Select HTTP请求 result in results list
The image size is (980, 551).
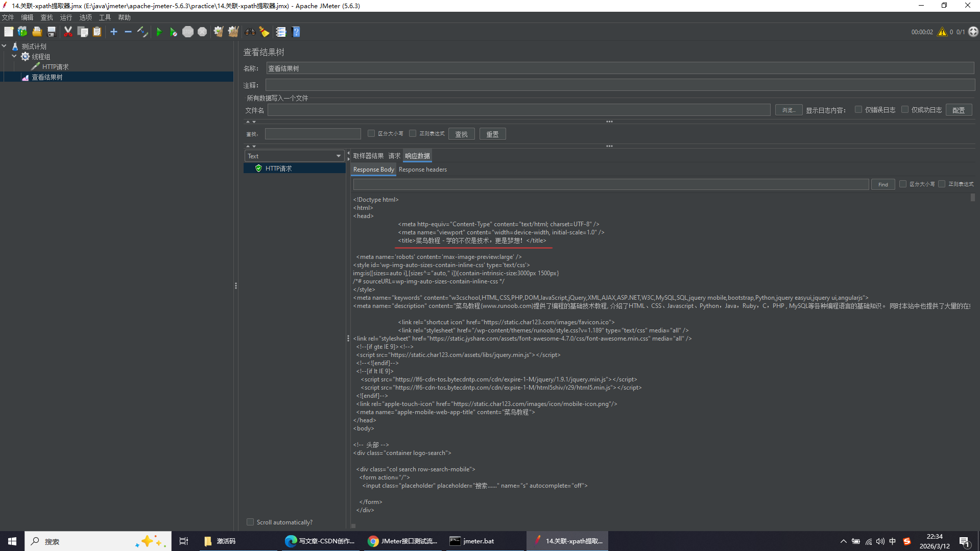pyautogui.click(x=294, y=169)
